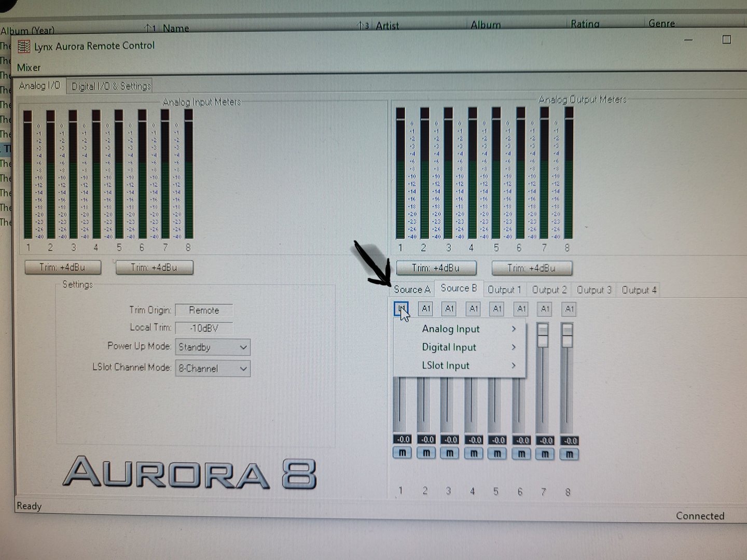Choose Digital Input from the popup menu
The image size is (747, 560).
[460, 347]
